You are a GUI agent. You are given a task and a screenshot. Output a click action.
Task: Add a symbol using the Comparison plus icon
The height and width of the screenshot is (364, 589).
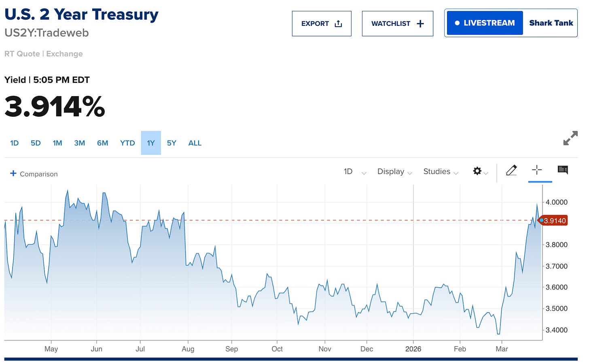click(13, 173)
